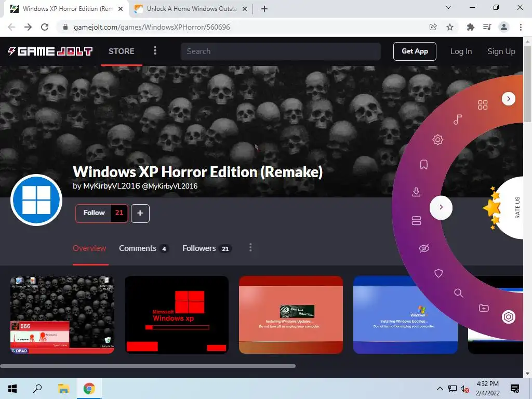Switch to the Comments tab
Screen dimensions: 532x399
pos(143,248)
